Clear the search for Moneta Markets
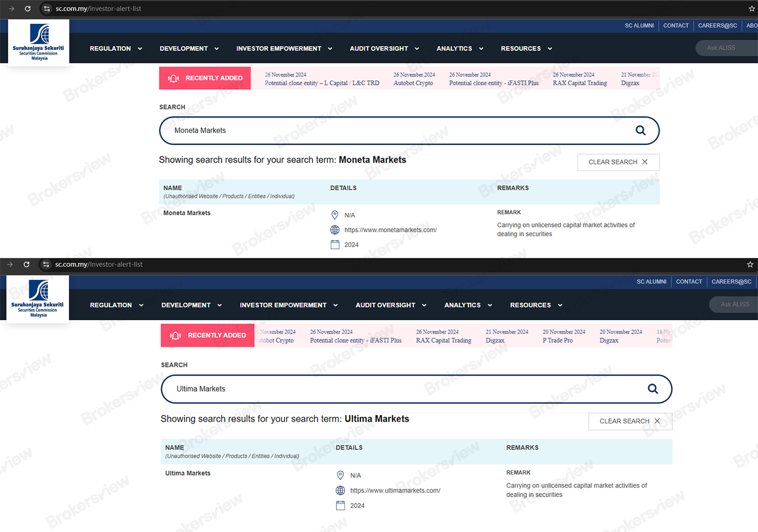This screenshot has width=758, height=532. tap(618, 162)
